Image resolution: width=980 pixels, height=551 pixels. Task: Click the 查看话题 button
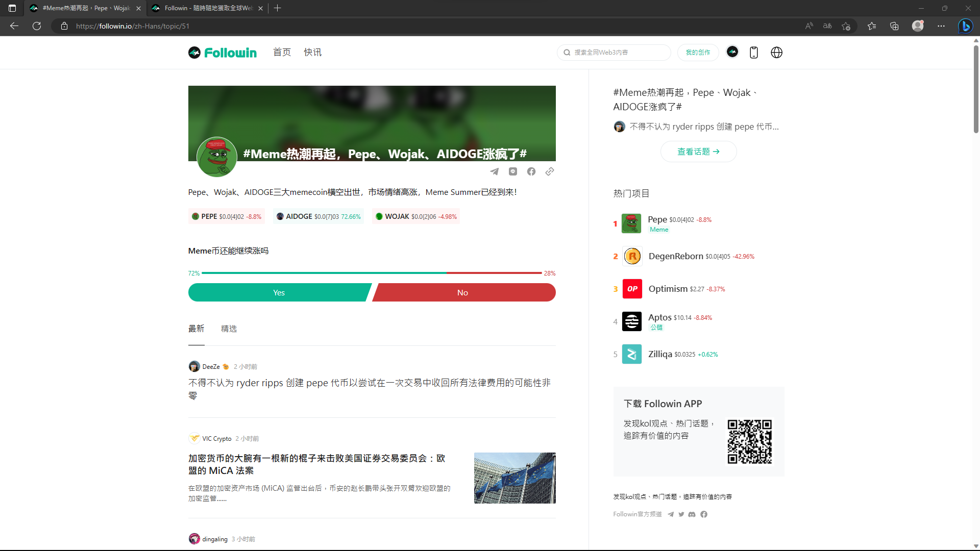pyautogui.click(x=698, y=152)
